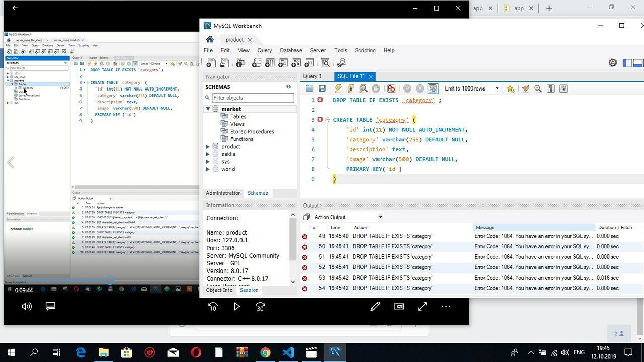Click error marker on editor line 1
This screenshot has height=362, width=644.
tap(320, 100)
